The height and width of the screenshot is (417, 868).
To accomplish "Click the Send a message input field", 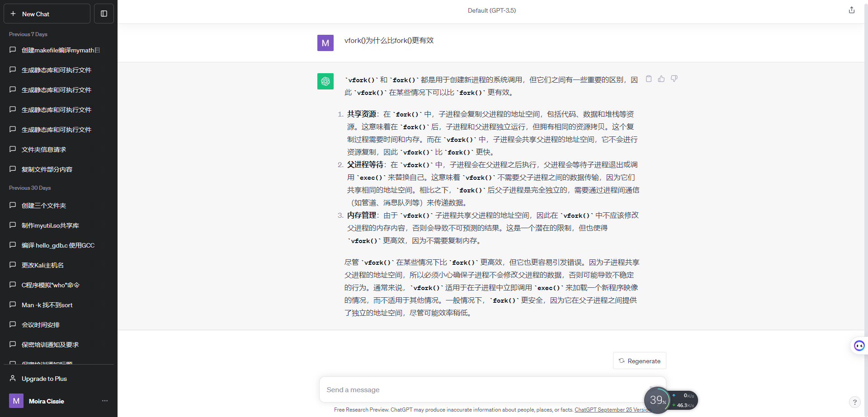I will tap(479, 389).
